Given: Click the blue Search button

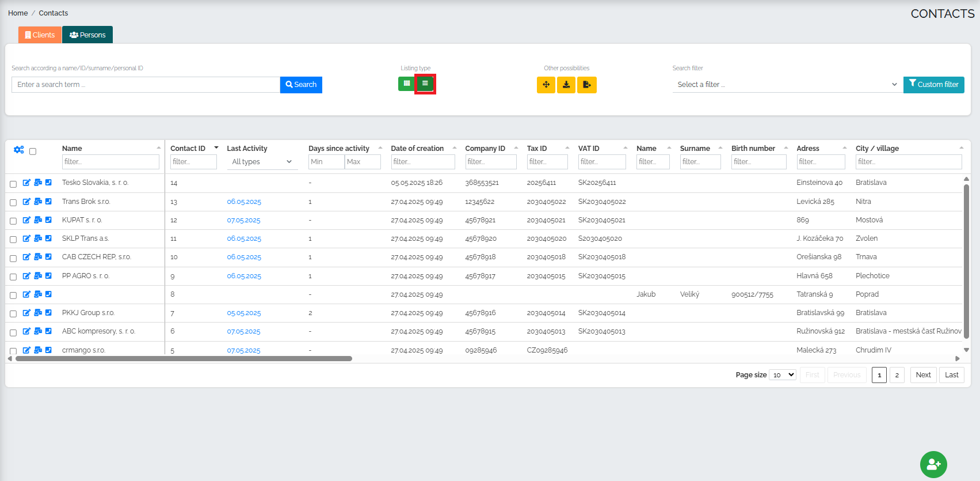Looking at the screenshot, I should coord(301,85).
